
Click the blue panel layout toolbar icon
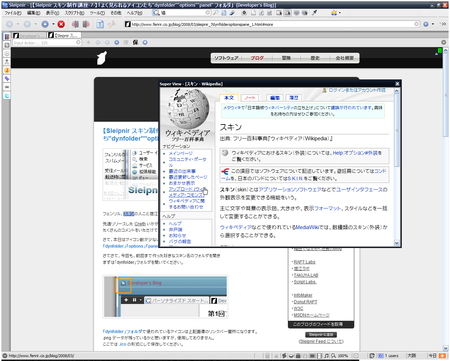tap(100, 24)
